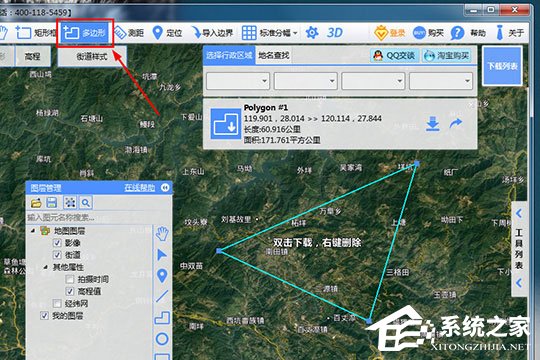
Task: Select the hand pan tool in drawing toolbar
Action: click(162, 234)
